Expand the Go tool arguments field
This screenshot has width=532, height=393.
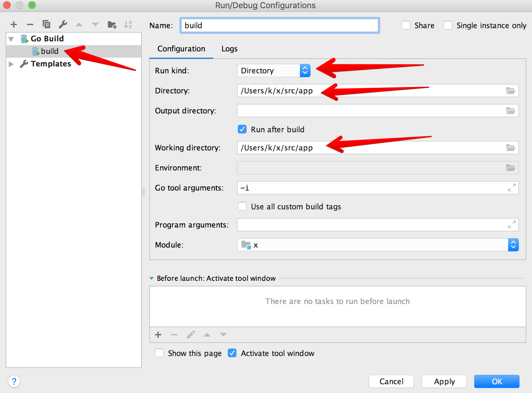click(x=512, y=188)
